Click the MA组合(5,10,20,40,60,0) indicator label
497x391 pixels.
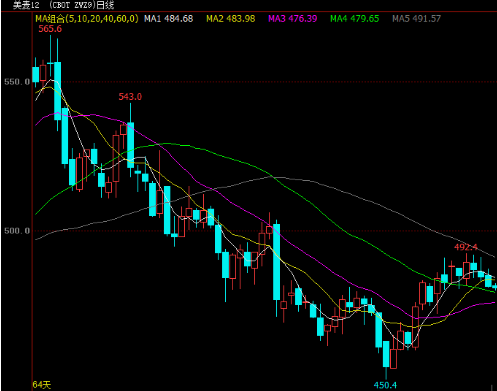[x=87, y=18]
